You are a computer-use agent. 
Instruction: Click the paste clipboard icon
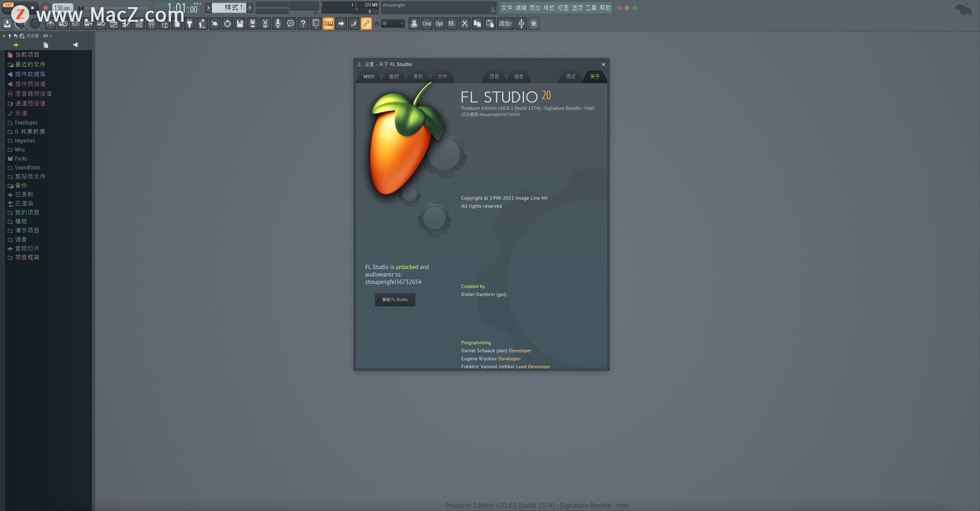click(489, 23)
